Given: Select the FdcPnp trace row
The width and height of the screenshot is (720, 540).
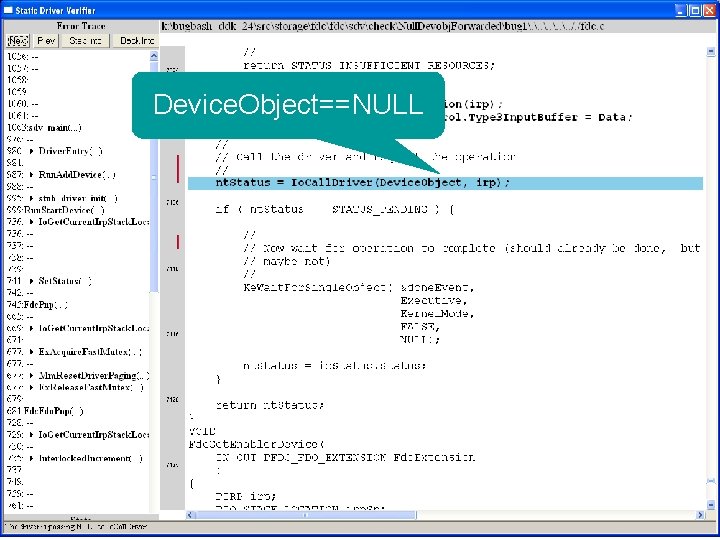Looking at the screenshot, I should pyautogui.click(x=38, y=304).
